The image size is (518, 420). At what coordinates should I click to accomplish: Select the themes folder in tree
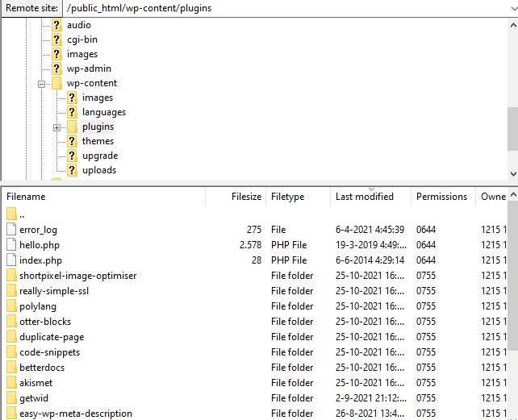coord(98,141)
